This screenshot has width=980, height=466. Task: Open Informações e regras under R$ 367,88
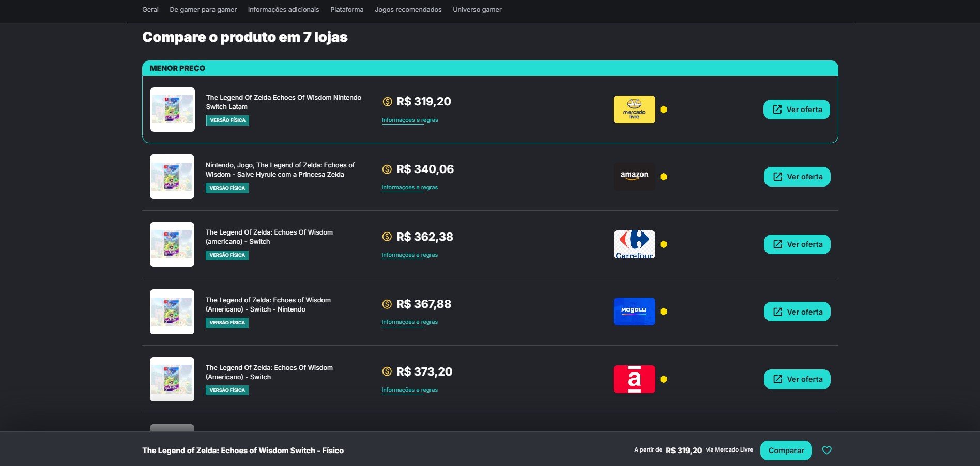[x=410, y=322]
